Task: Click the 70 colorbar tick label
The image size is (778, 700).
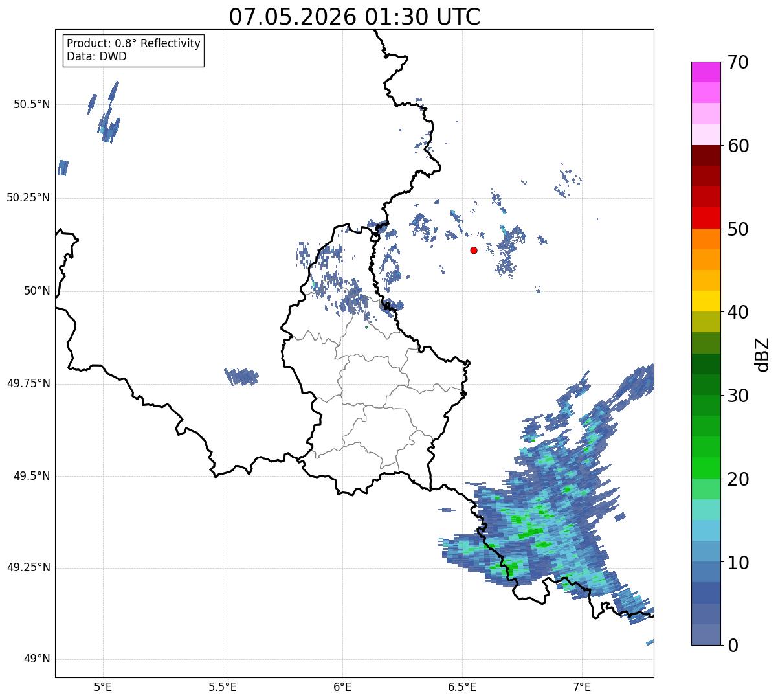Action: 737,62
